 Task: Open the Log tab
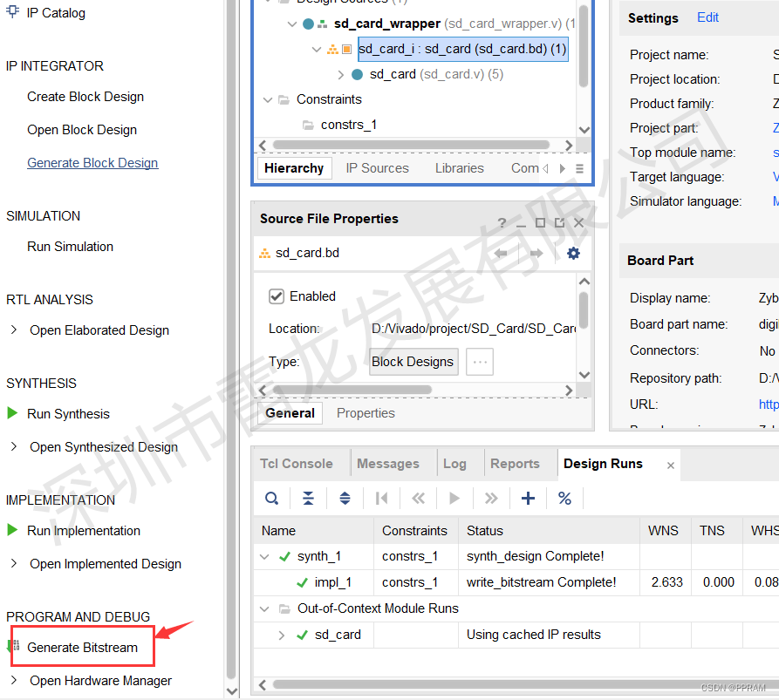pyautogui.click(x=454, y=464)
